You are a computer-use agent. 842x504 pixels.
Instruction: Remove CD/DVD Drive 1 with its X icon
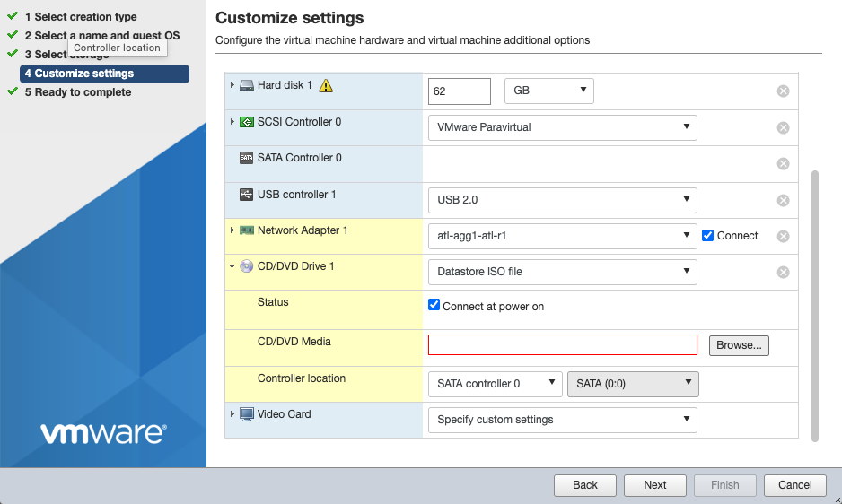tap(783, 272)
